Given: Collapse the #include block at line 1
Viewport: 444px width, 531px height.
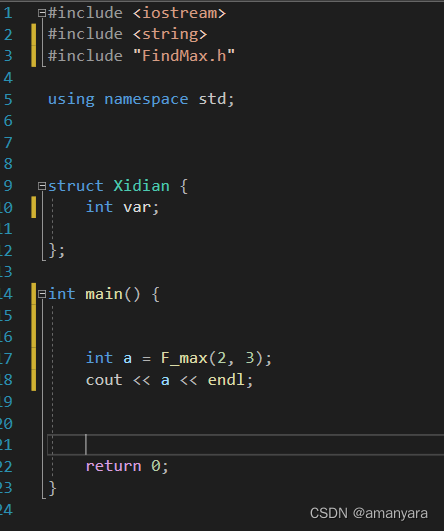Looking at the screenshot, I should 42,14.
